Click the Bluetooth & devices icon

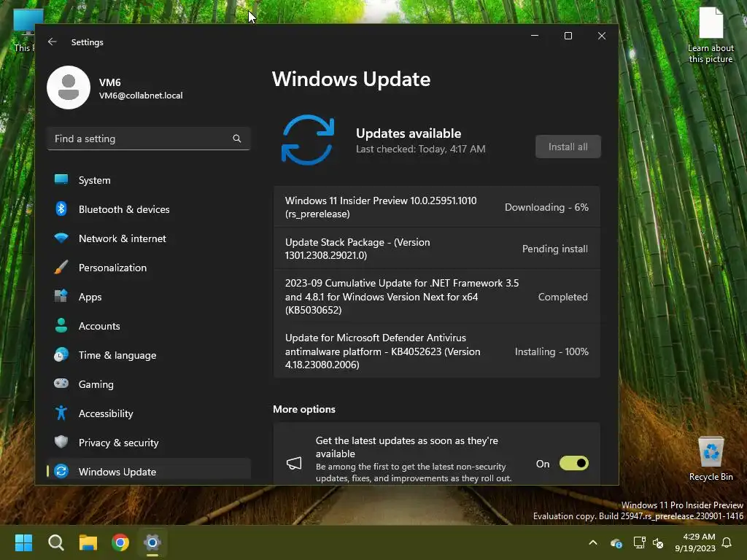61,209
